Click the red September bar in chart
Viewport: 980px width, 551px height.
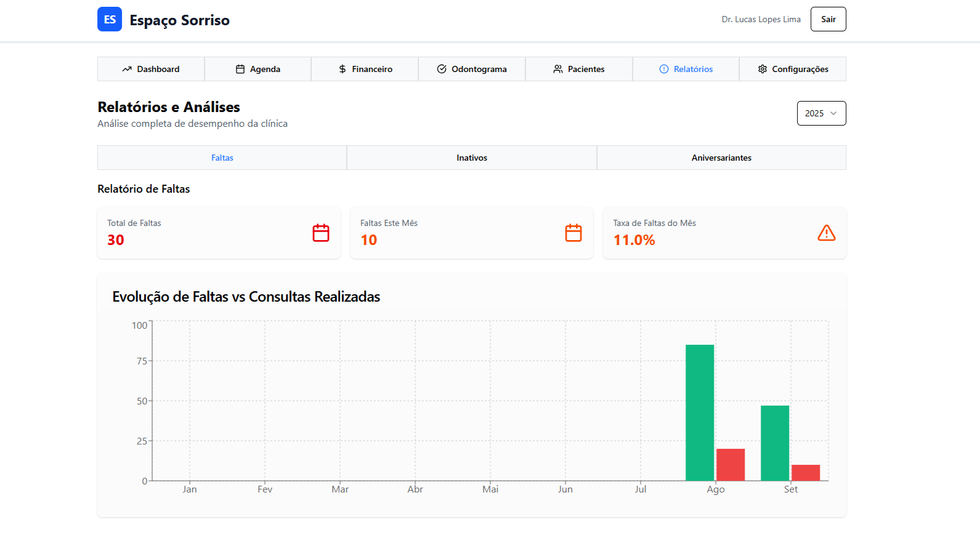point(806,473)
